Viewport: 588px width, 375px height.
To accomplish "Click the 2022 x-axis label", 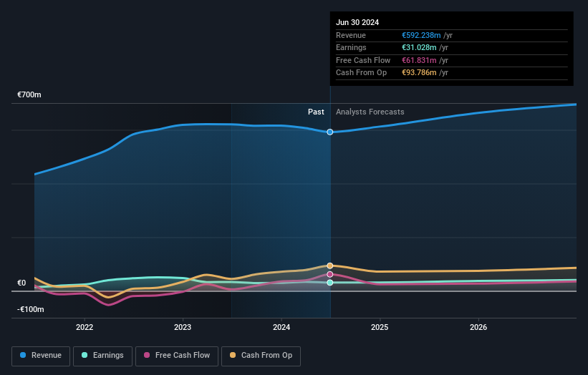I will point(85,327).
